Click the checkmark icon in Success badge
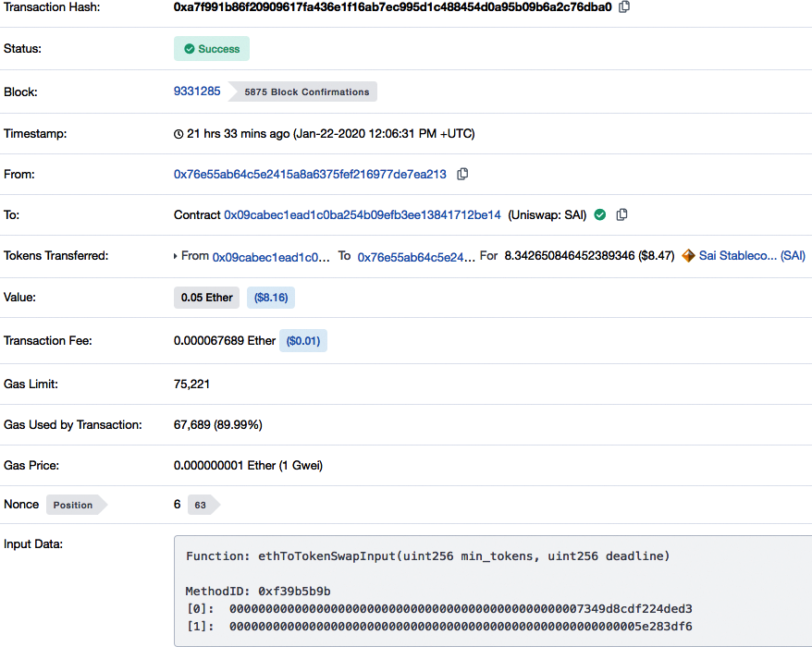812x647 pixels. 189,49
